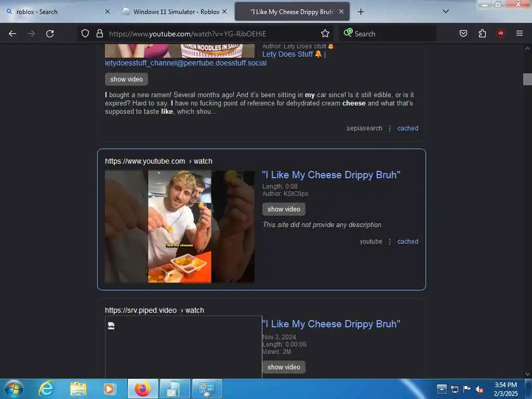Expand options dots next to sepiasearch

point(390,128)
